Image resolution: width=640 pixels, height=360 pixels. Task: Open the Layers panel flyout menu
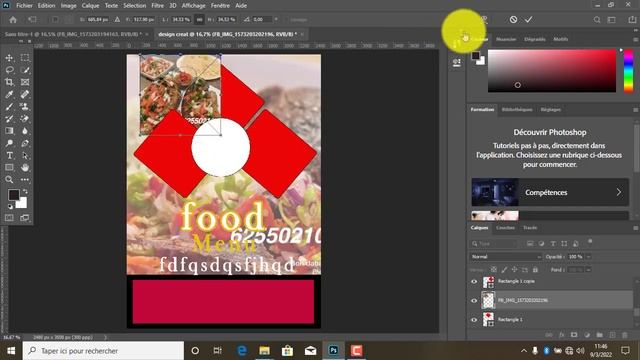click(x=635, y=228)
